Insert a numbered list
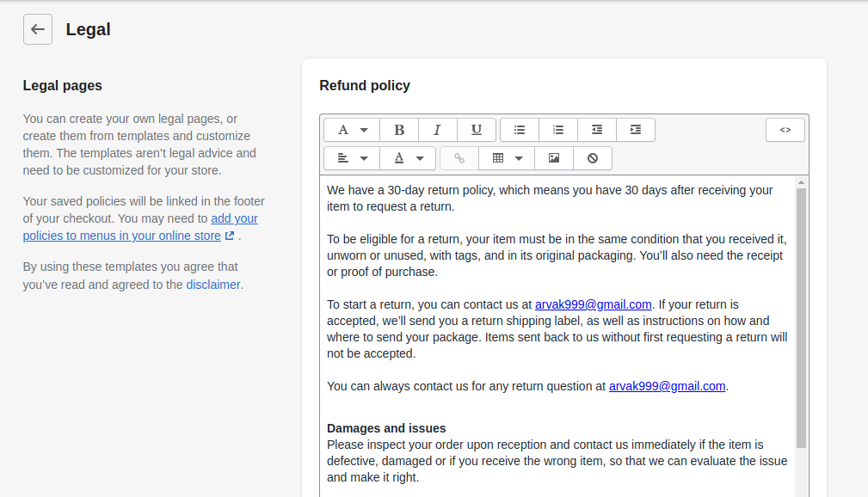This screenshot has width=868, height=497. click(558, 130)
